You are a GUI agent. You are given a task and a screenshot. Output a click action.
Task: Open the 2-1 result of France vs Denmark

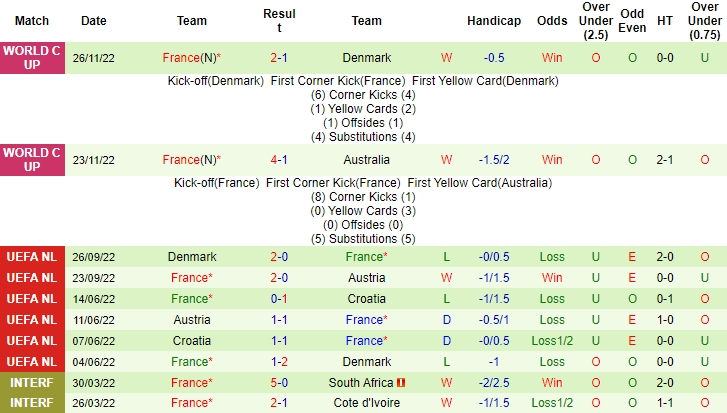(279, 58)
